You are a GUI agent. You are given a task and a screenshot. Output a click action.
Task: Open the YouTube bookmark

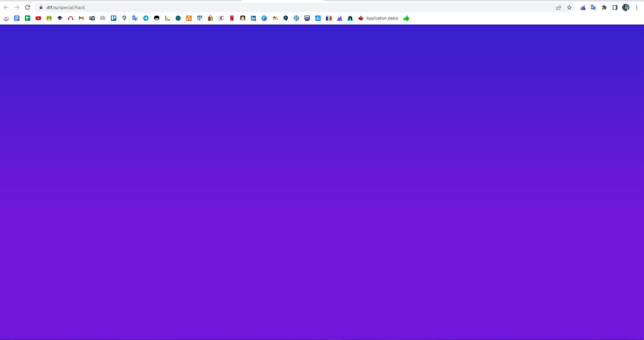point(38,18)
